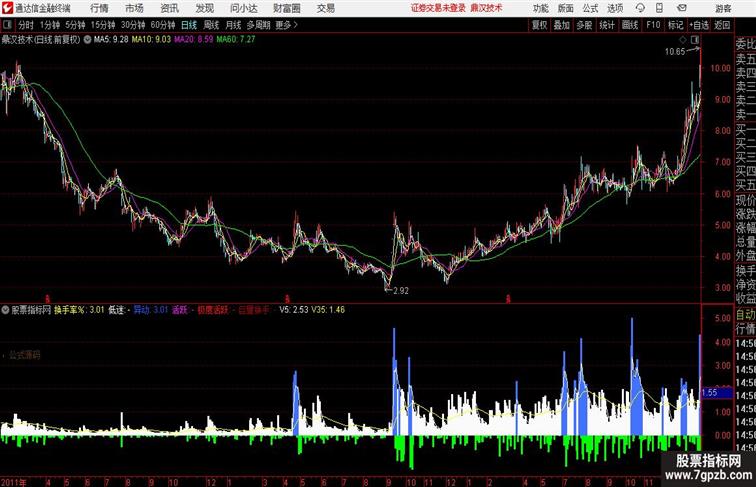756x487 pixels.
Task: Select the 月线 monthly period tab
Action: [233, 25]
